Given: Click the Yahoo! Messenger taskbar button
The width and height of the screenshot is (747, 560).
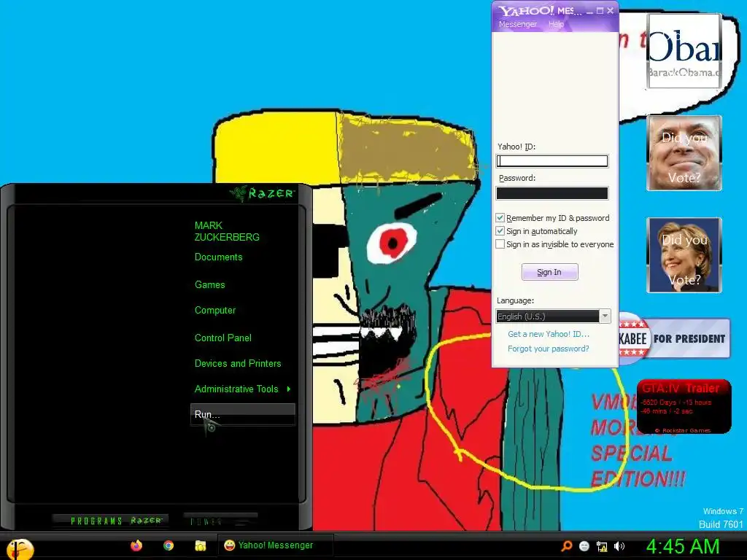Looking at the screenshot, I should coord(275,545).
